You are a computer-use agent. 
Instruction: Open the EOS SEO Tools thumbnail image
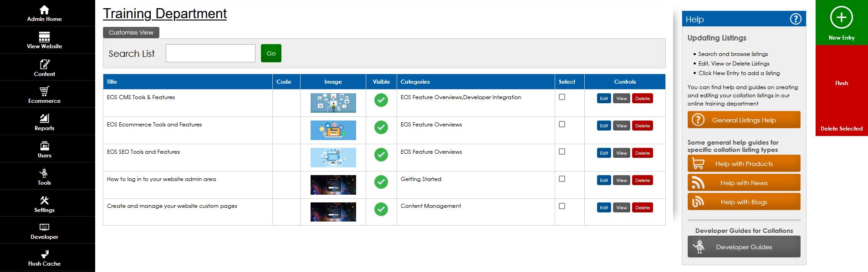tap(333, 158)
